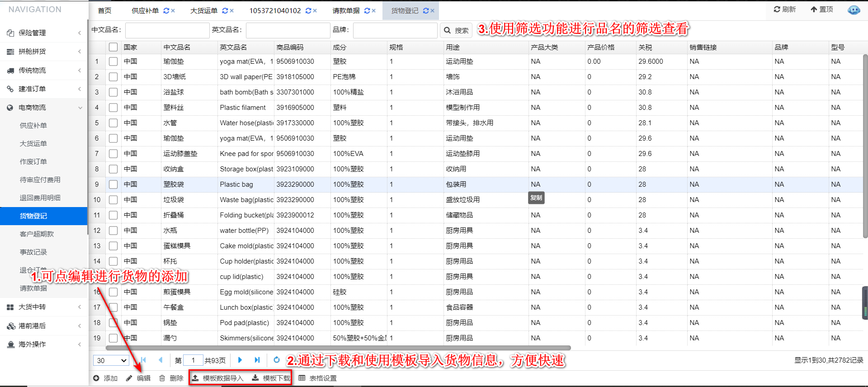Click the 置顶 pin-to-top button
The height and width of the screenshot is (387, 868).
tap(822, 9)
